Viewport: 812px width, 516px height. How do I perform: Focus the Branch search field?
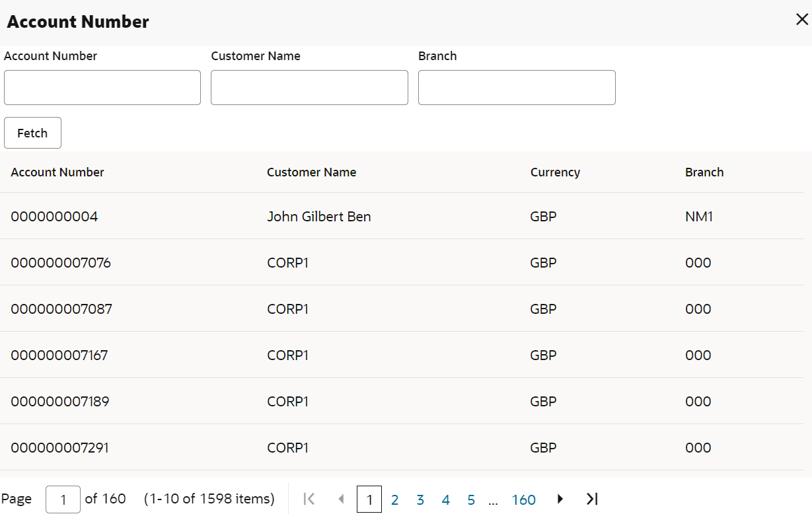tap(517, 88)
